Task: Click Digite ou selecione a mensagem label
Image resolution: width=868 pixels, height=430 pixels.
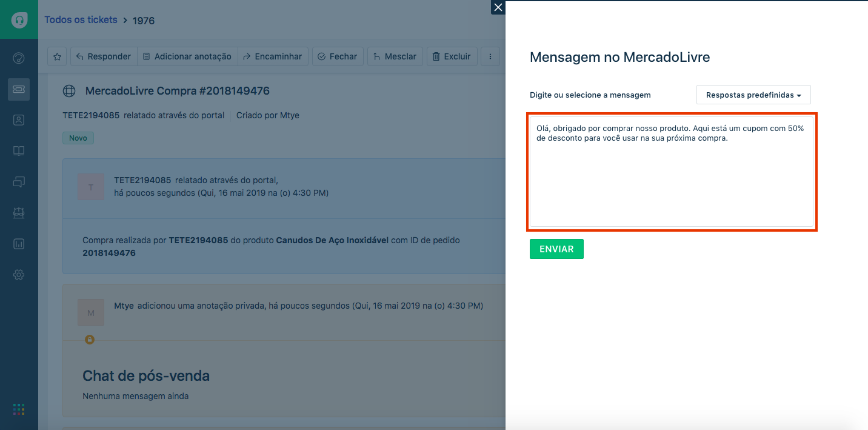Action: pyautogui.click(x=590, y=95)
